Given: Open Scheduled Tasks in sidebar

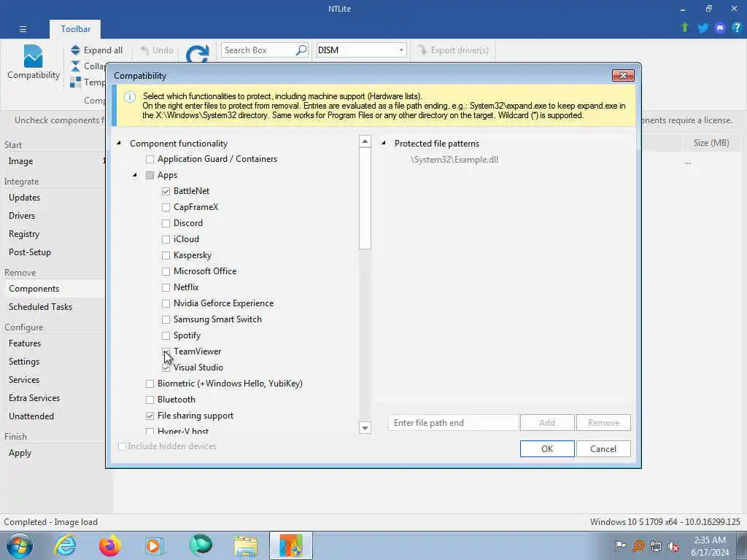Looking at the screenshot, I should [41, 307].
